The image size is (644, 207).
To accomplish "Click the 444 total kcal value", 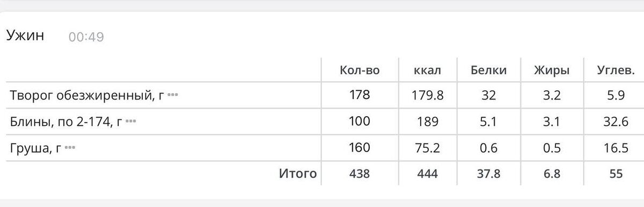I will [x=428, y=174].
